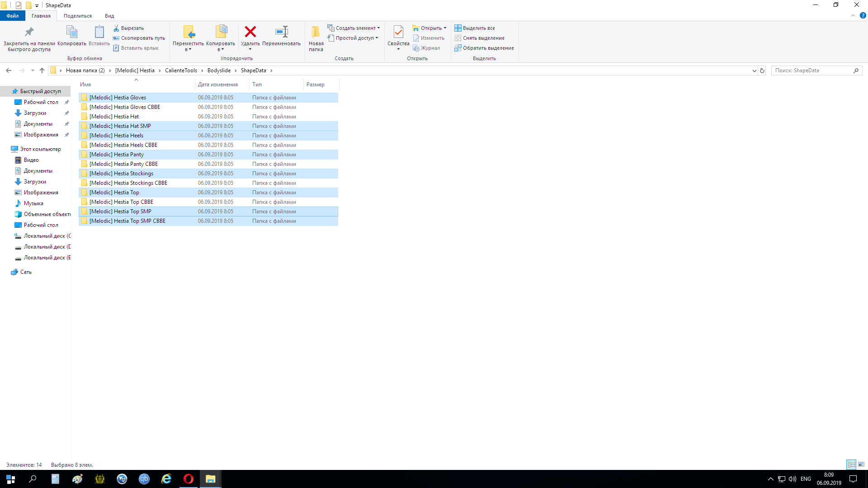
Task: Click the Copy (Копировать) clipboard icon
Action: (71, 32)
